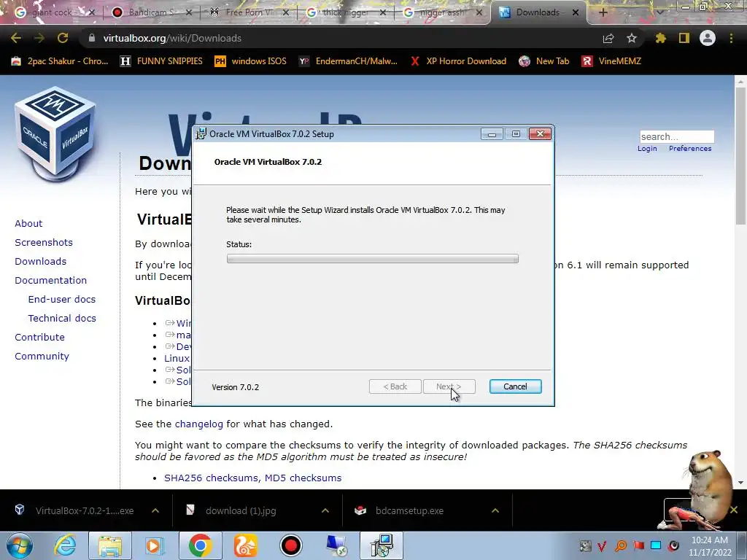Click the Login link
Image resolution: width=747 pixels, height=560 pixels.
[647, 149]
